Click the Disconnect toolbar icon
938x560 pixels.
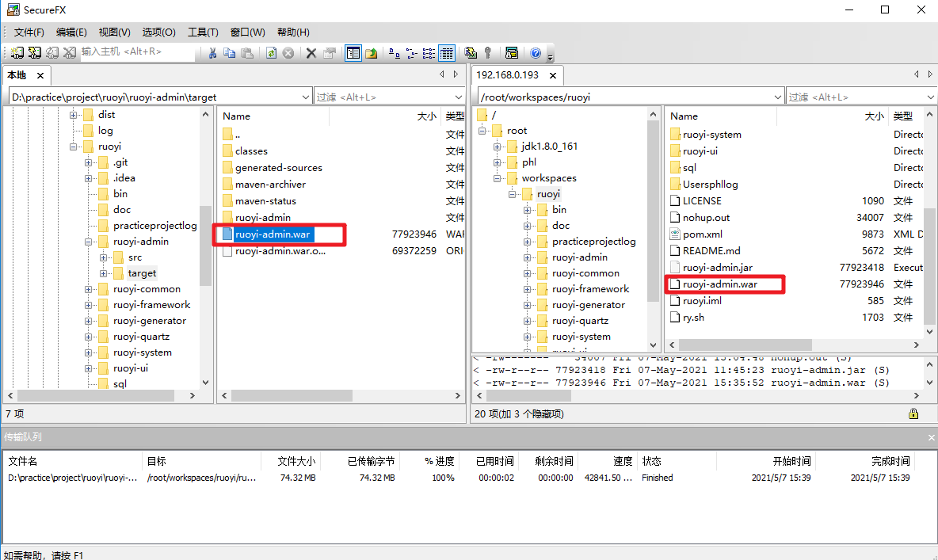pyautogui.click(x=70, y=52)
